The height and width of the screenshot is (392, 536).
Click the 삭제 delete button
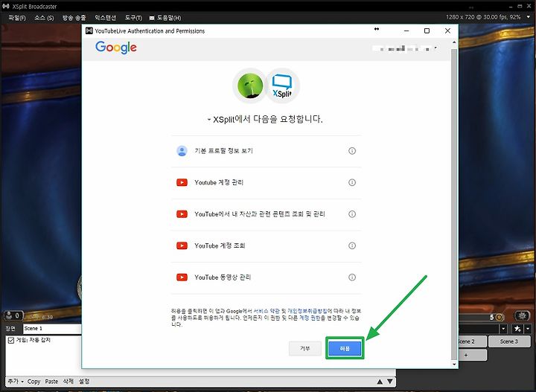pos(68,382)
